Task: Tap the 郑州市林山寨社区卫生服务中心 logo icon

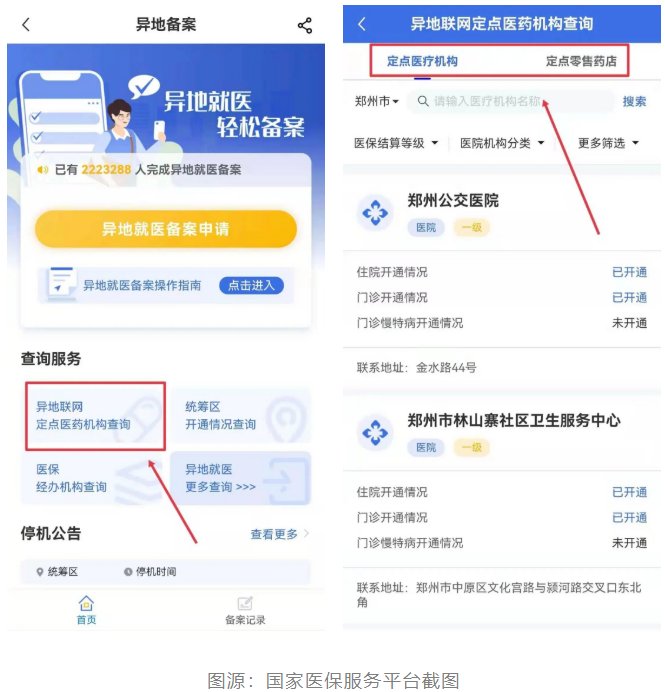Action: tap(375, 432)
